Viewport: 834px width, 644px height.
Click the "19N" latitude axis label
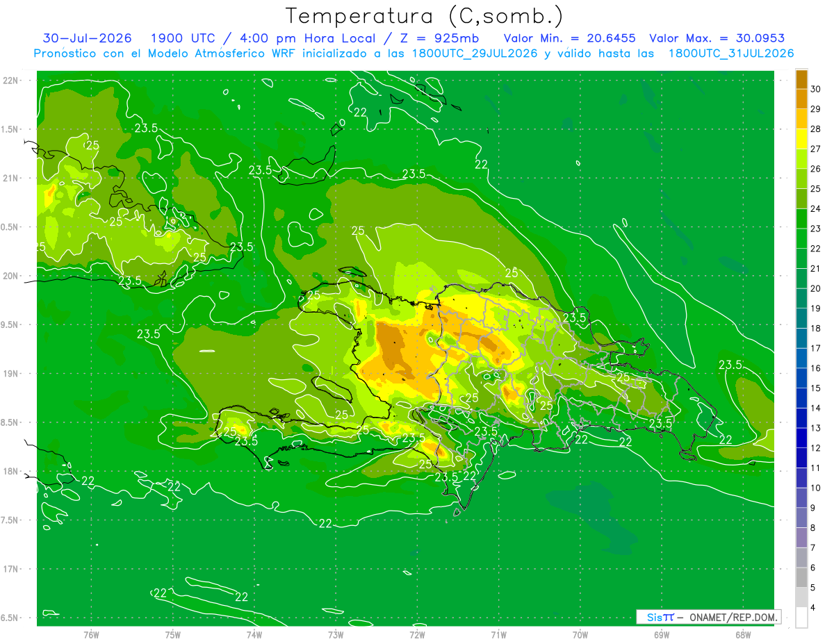click(11, 374)
